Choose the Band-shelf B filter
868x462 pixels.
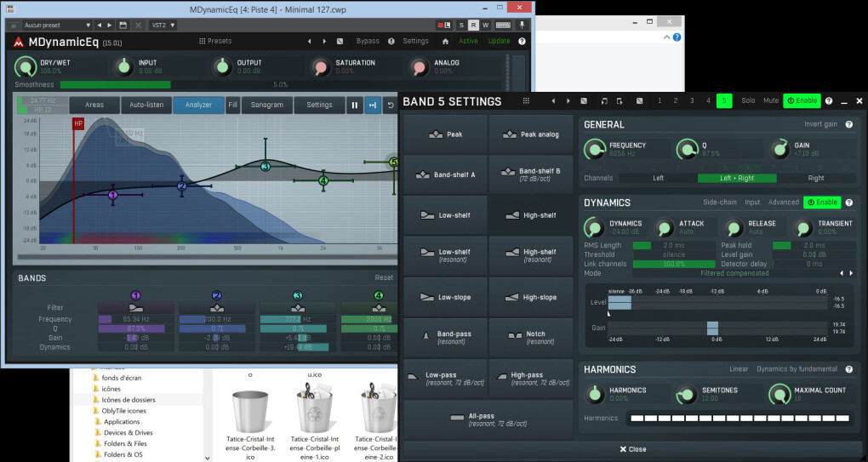coord(531,174)
